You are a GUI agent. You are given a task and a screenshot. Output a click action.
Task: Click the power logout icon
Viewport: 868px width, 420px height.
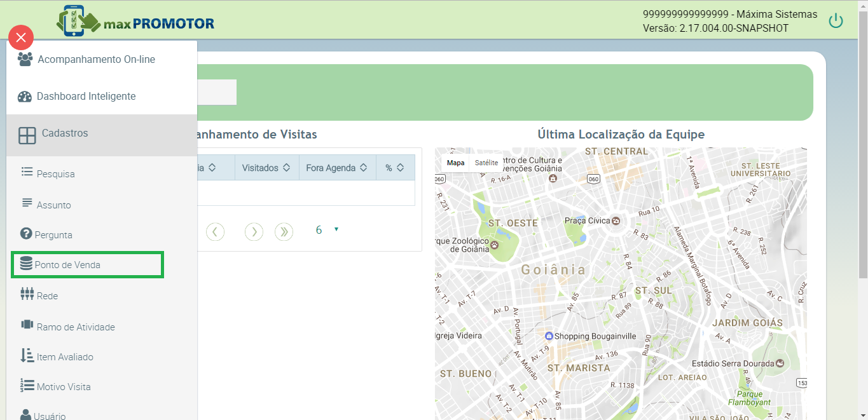click(836, 21)
